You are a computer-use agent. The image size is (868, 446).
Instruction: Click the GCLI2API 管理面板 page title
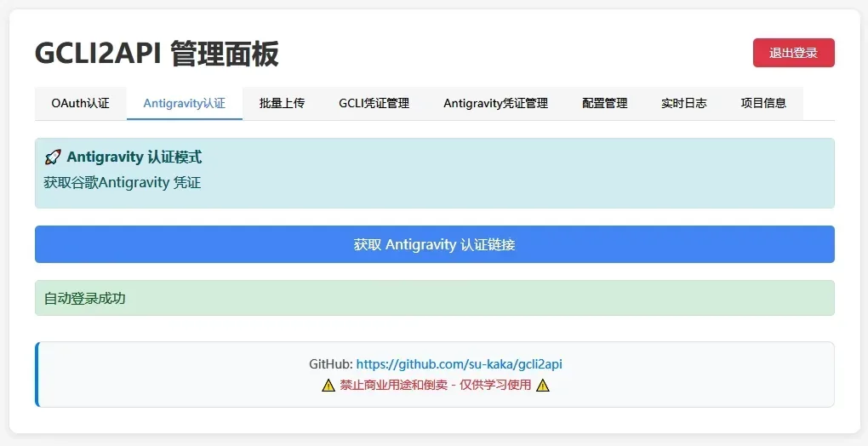tap(157, 54)
